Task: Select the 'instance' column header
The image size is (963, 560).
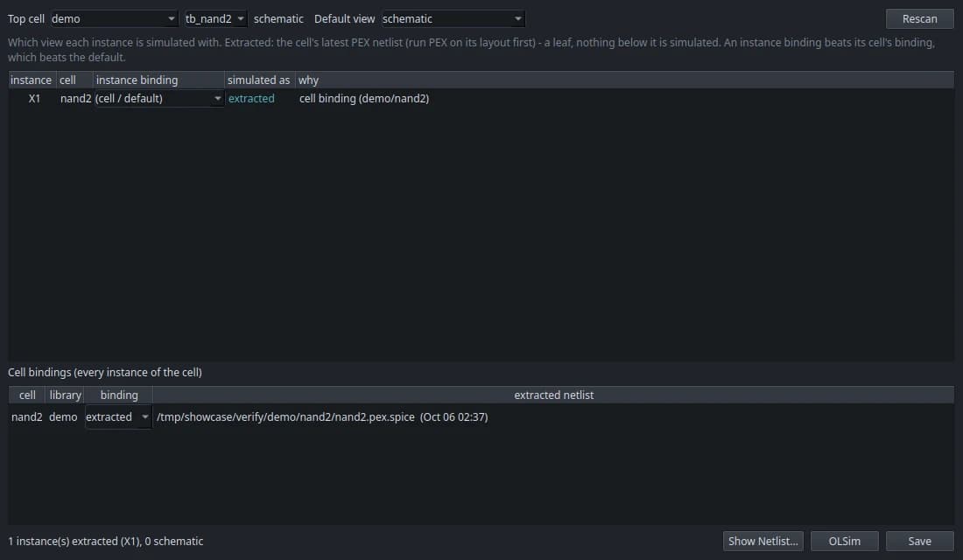Action: 32,80
